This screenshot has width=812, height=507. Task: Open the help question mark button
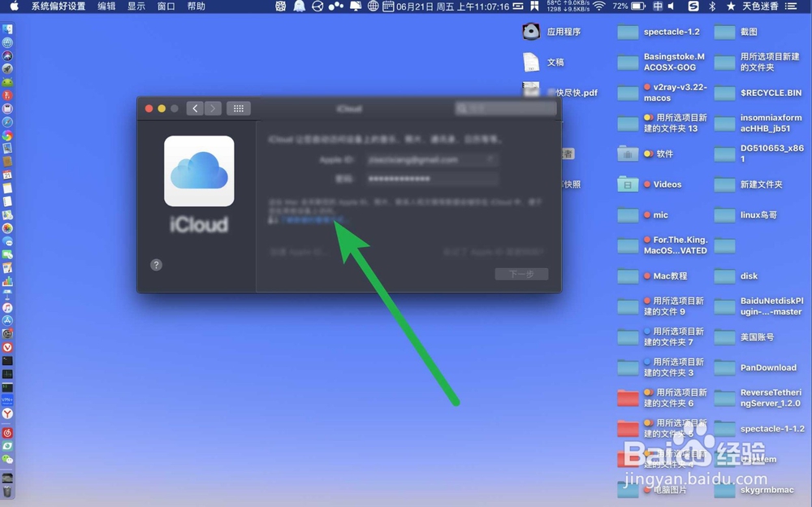[x=156, y=265]
